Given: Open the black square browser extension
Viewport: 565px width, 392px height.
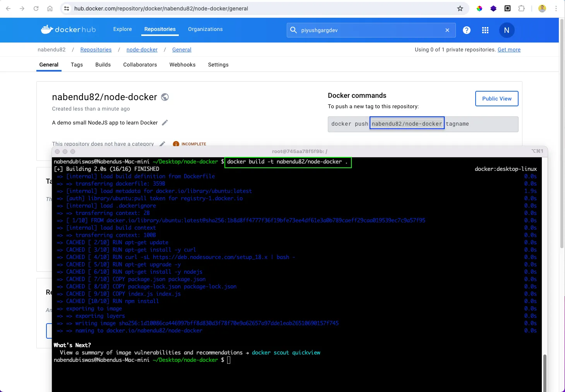Looking at the screenshot, I should pos(507,9).
